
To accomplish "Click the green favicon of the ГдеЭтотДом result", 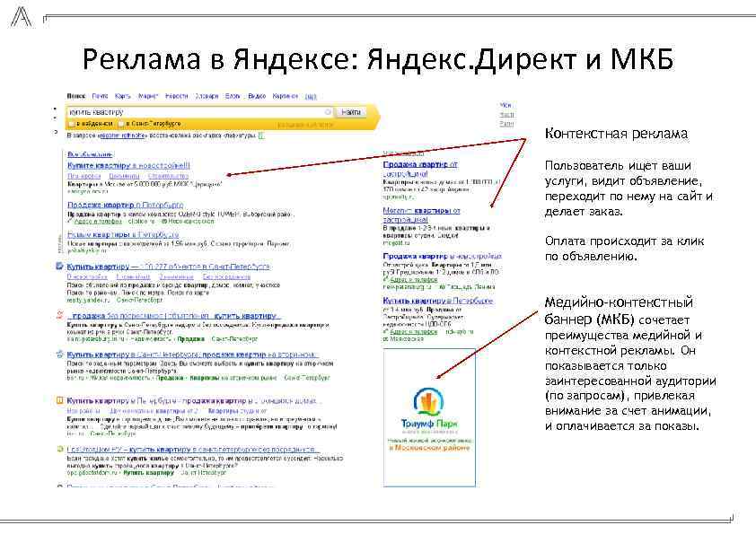I will (x=60, y=449).
